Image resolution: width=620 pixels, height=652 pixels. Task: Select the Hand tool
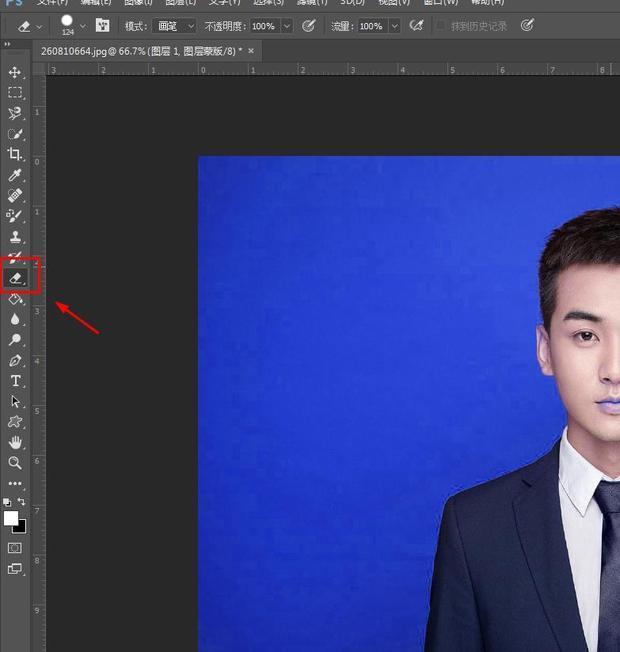coord(15,442)
